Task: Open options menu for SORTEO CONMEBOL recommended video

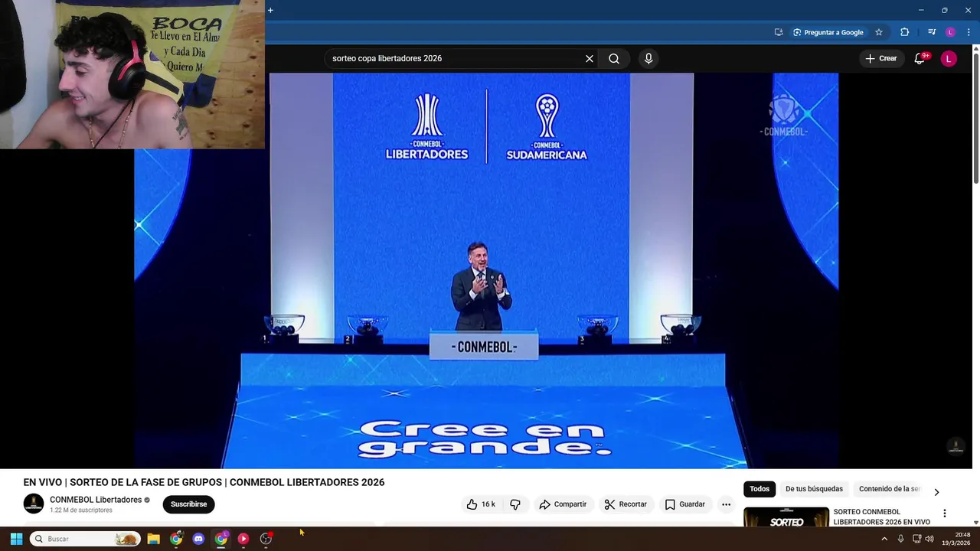Action: (x=945, y=514)
